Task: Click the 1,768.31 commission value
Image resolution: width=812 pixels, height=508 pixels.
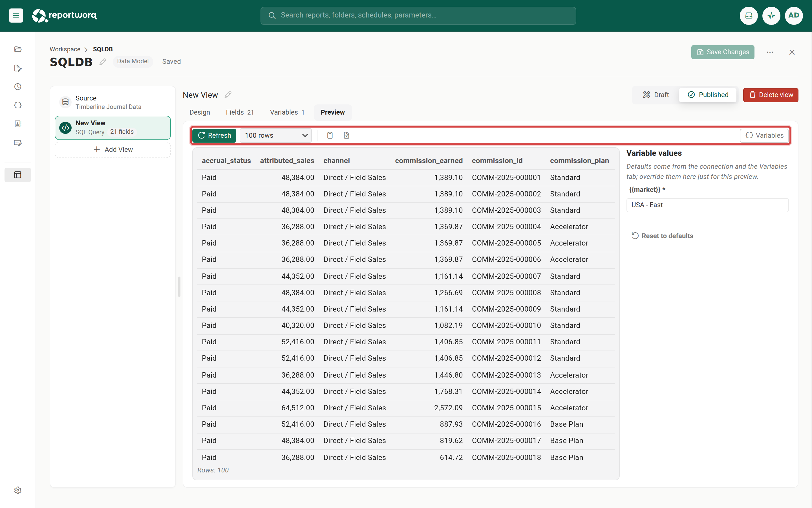Action: coord(448,391)
